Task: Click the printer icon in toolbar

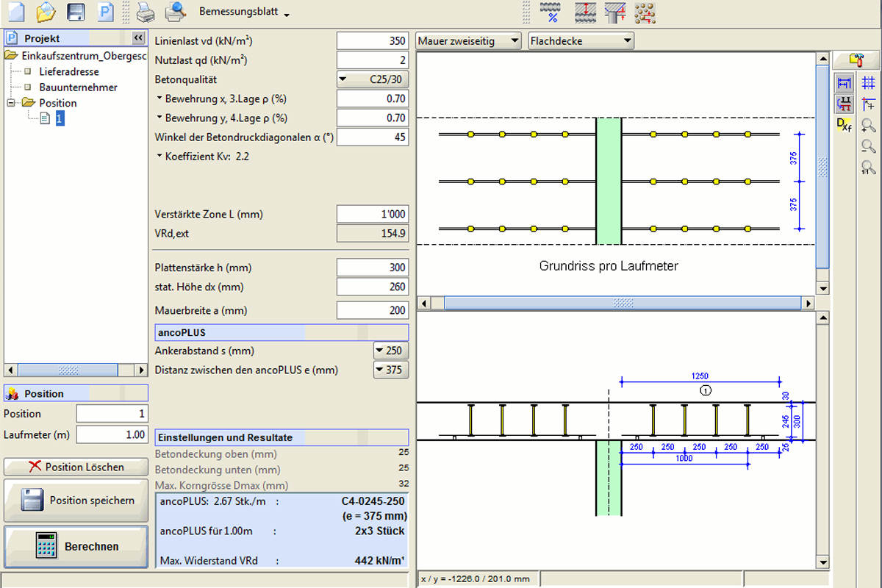Action: point(146,12)
